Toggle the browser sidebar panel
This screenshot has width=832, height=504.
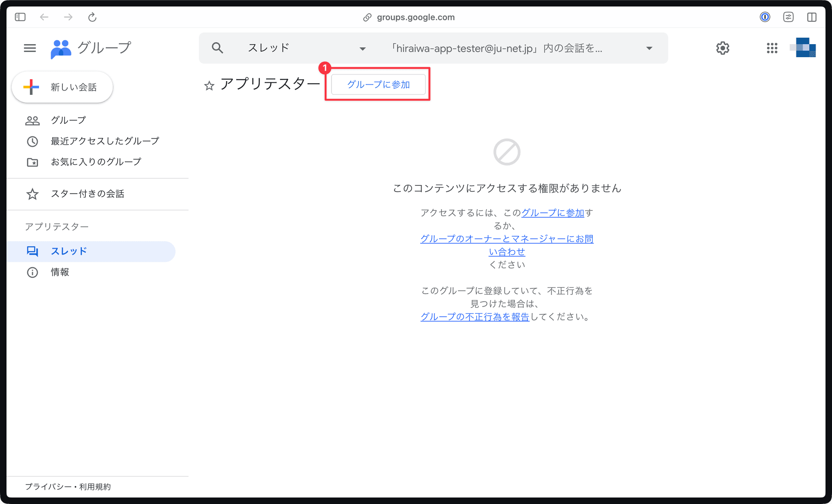(x=19, y=17)
